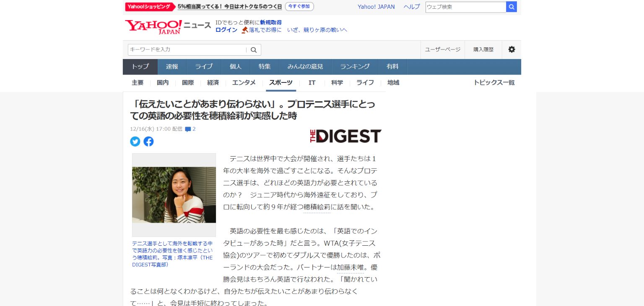Open the IT category
This screenshot has width=644, height=306.
[312, 83]
